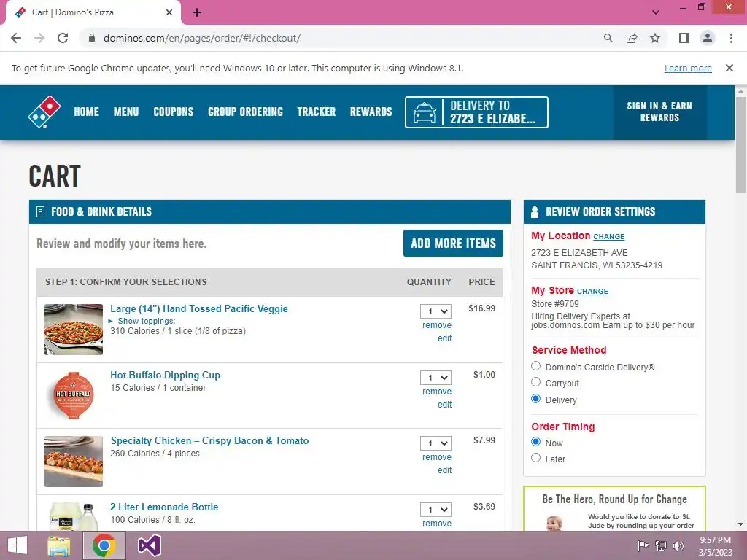
Task: Edit Specialty Chicken item
Action: coord(444,470)
